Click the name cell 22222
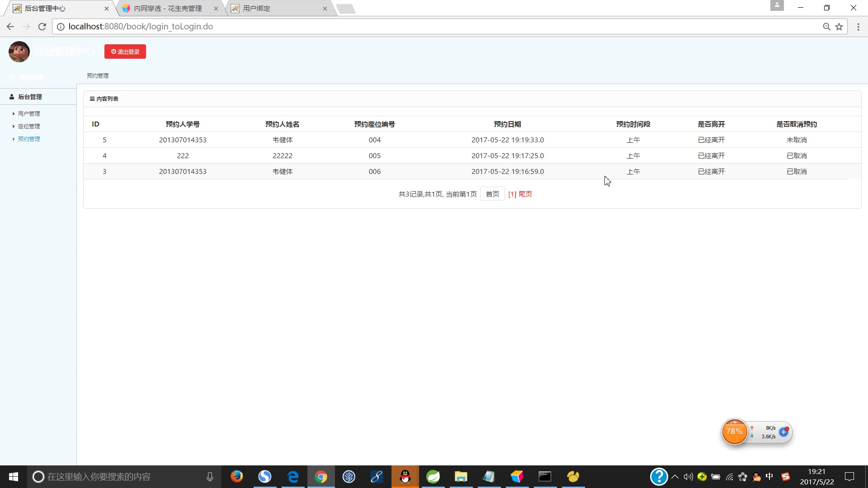The width and height of the screenshot is (868, 488). pyautogui.click(x=283, y=155)
